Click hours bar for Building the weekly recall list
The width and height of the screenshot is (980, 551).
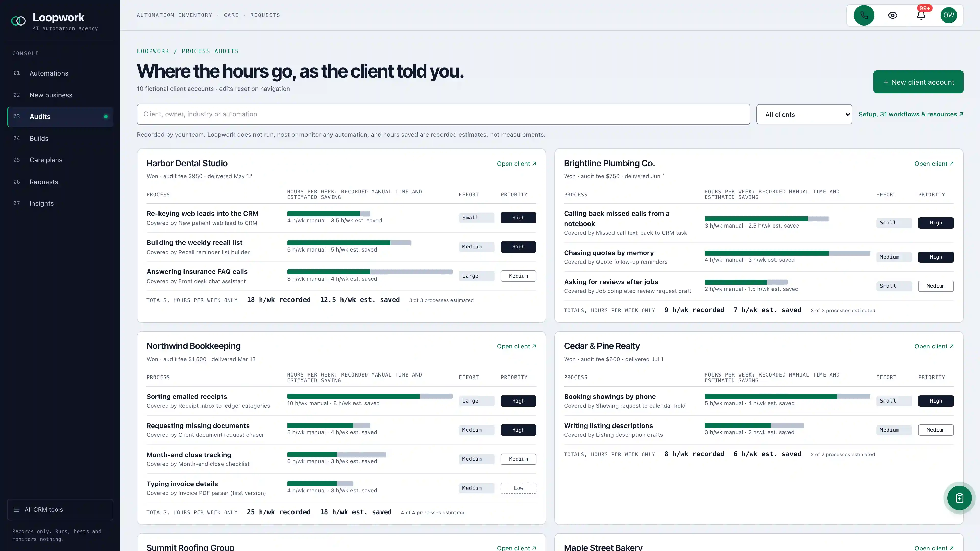coord(349,243)
